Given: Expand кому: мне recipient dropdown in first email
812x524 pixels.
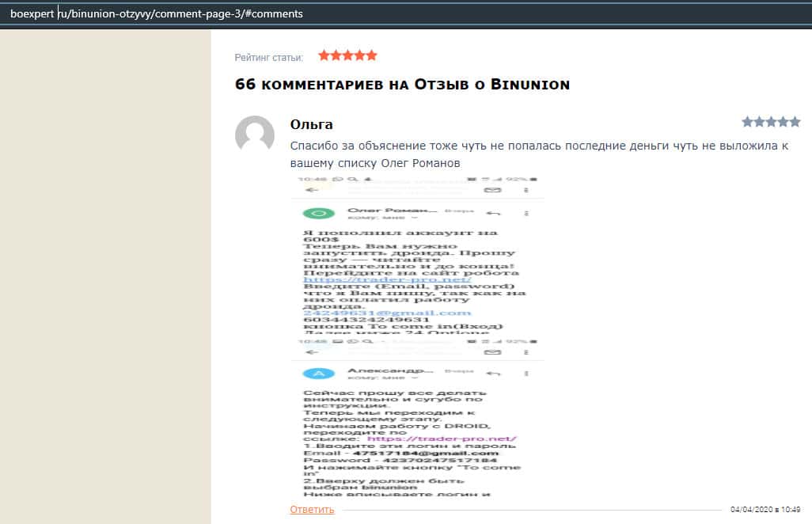Looking at the screenshot, I should tap(383, 218).
